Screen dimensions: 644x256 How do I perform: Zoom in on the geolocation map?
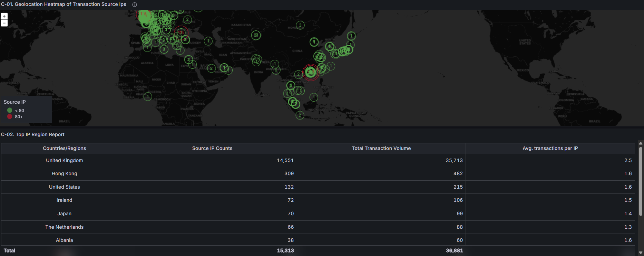click(x=4, y=16)
